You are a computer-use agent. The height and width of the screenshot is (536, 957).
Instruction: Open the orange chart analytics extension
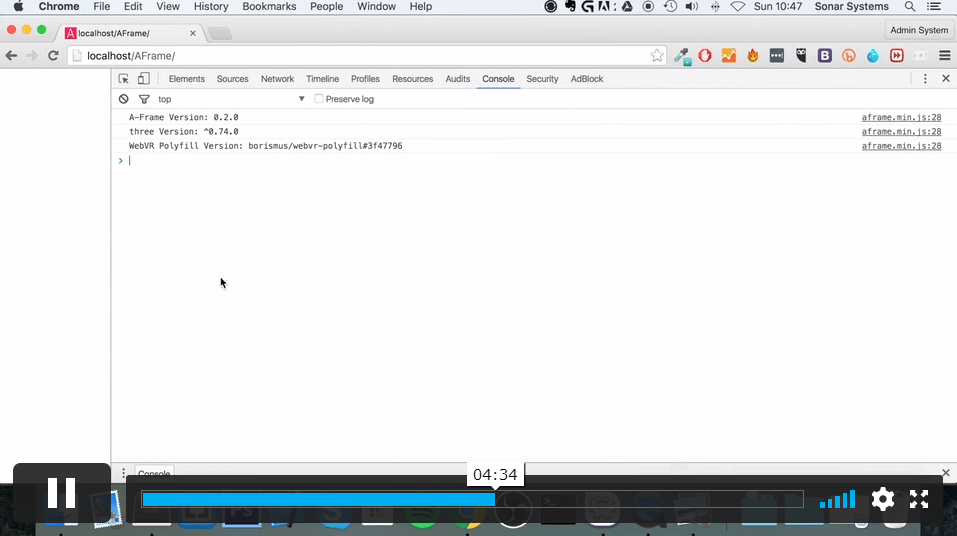coord(729,56)
